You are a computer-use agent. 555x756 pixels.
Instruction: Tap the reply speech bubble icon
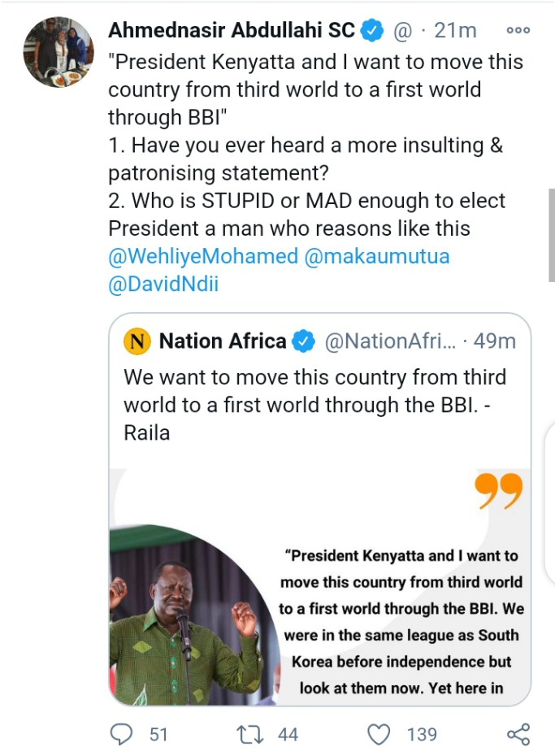click(121, 734)
